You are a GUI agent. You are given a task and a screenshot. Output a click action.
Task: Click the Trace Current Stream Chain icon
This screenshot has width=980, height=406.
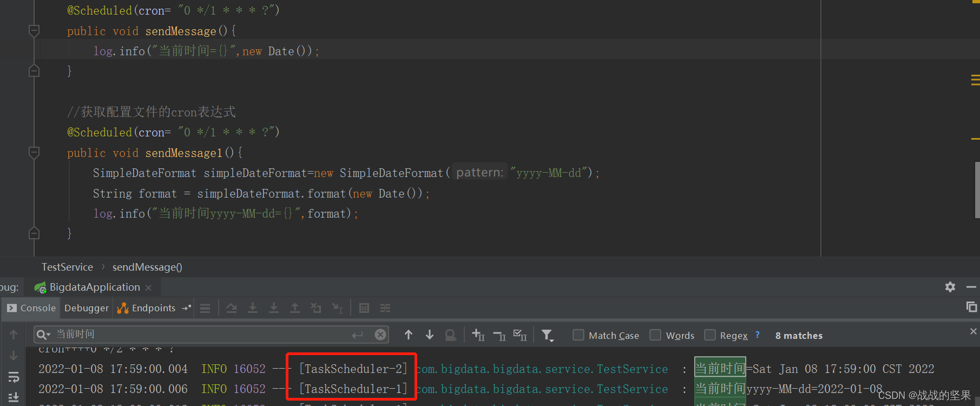point(385,308)
